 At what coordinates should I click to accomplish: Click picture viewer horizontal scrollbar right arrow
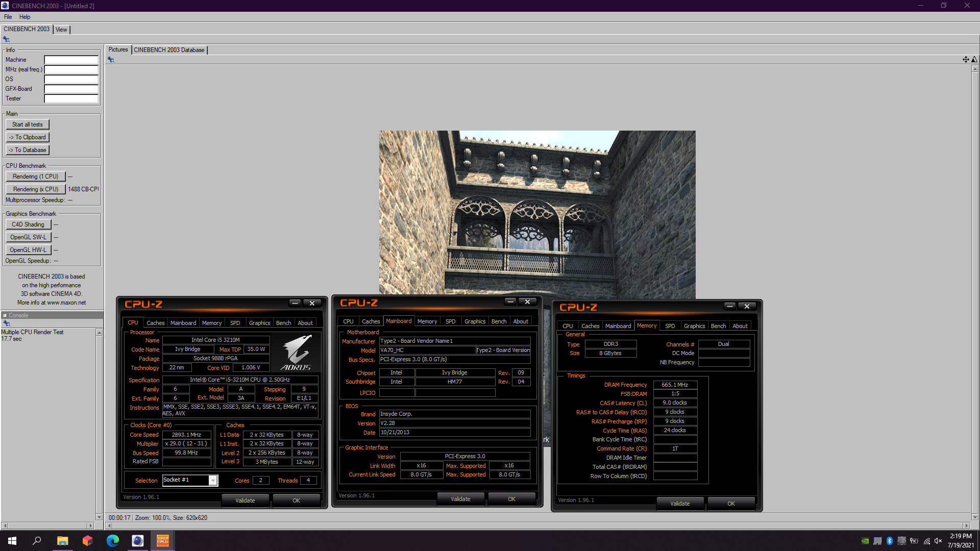tap(966, 525)
